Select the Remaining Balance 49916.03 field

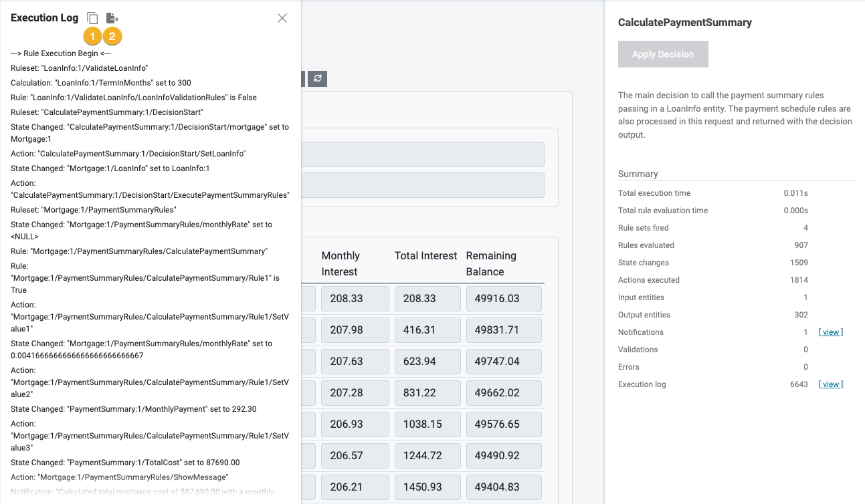(x=503, y=299)
